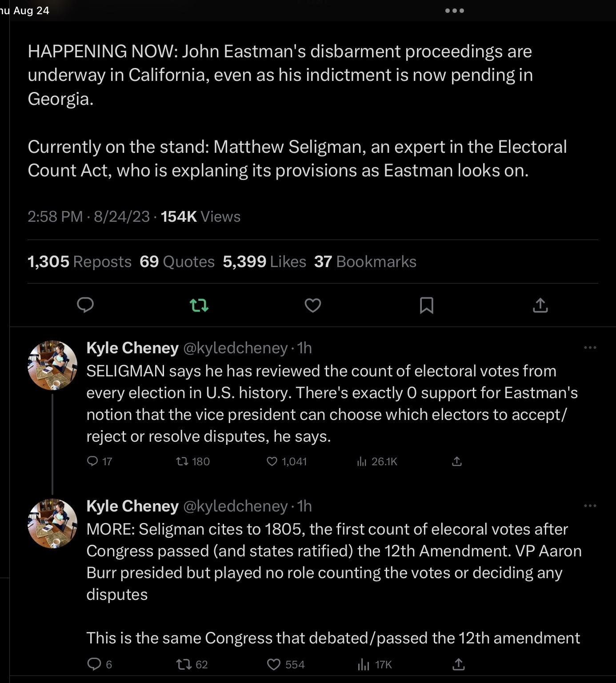Viewport: 616px width, 683px height.
Task: Open Kyle Cheney's first avatar photo
Action: tap(52, 365)
